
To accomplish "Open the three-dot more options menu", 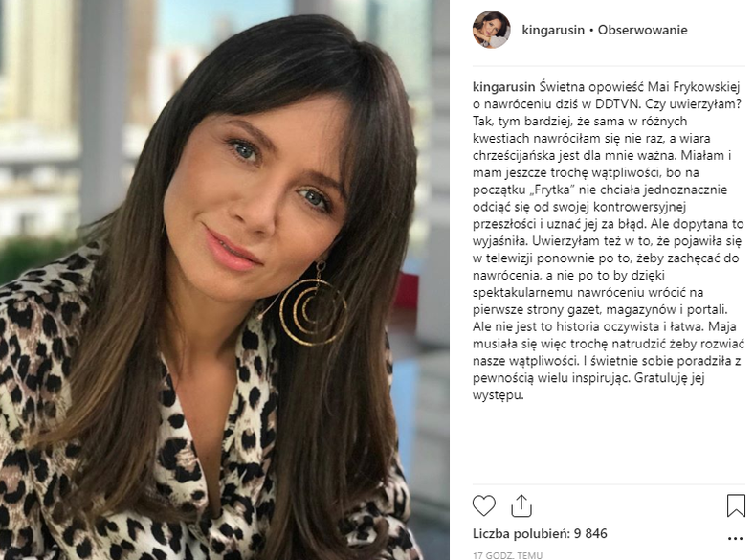I will (735, 538).
